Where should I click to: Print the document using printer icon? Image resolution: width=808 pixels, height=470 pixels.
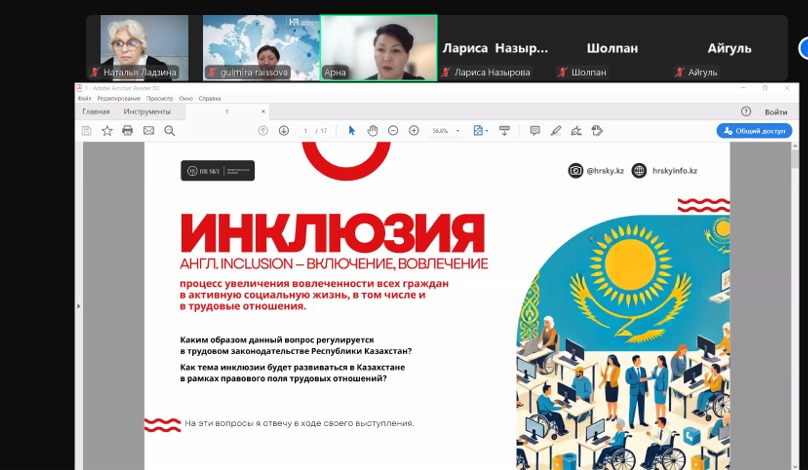click(x=127, y=130)
